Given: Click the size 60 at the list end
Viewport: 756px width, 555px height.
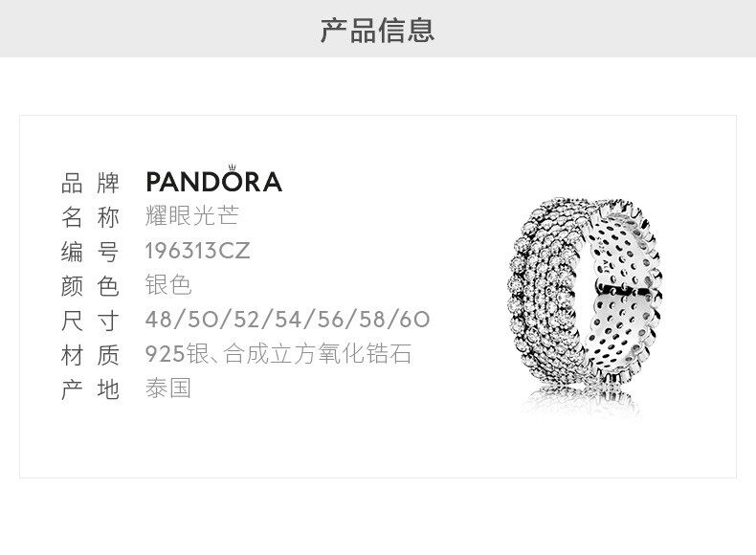Looking at the screenshot, I should click(414, 320).
